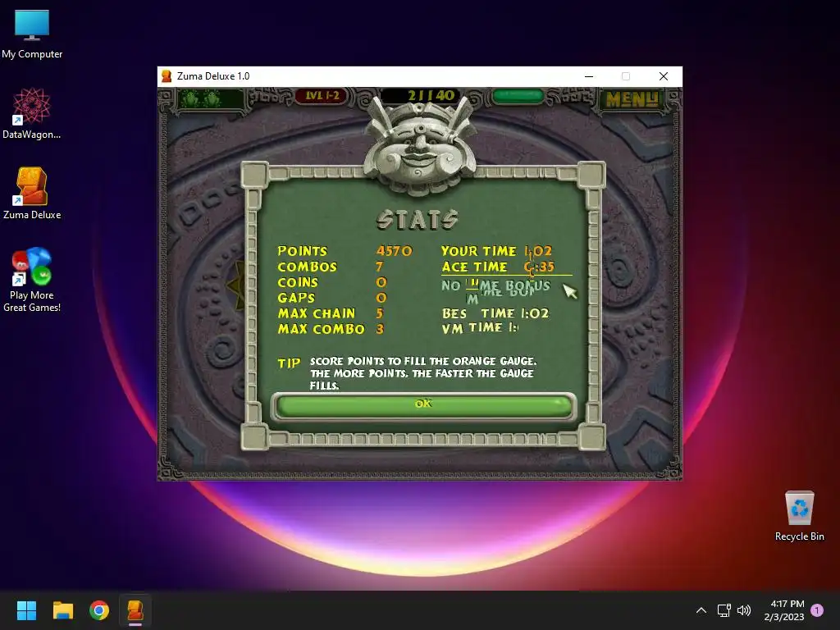Image resolution: width=840 pixels, height=630 pixels.
Task: Click the MAX COMBO stat label
Action: point(321,329)
